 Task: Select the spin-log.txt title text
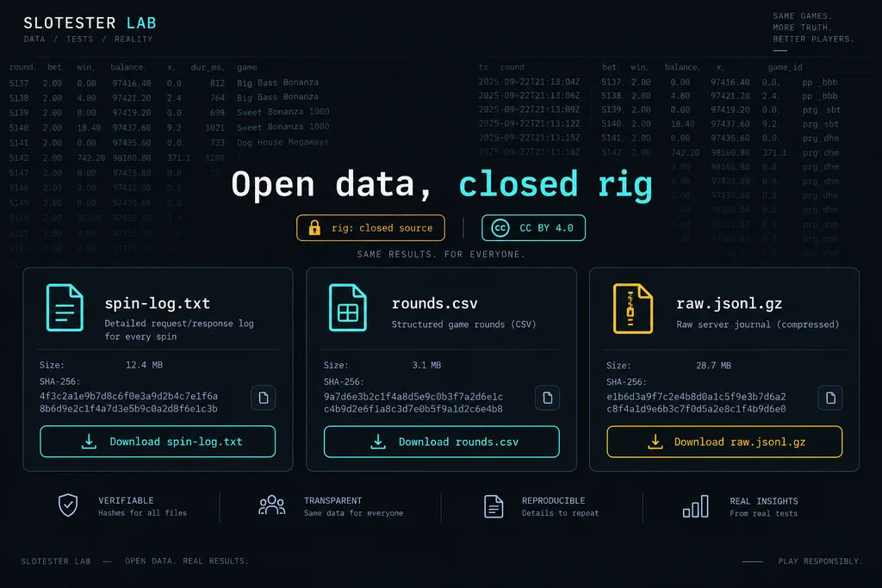coord(158,304)
